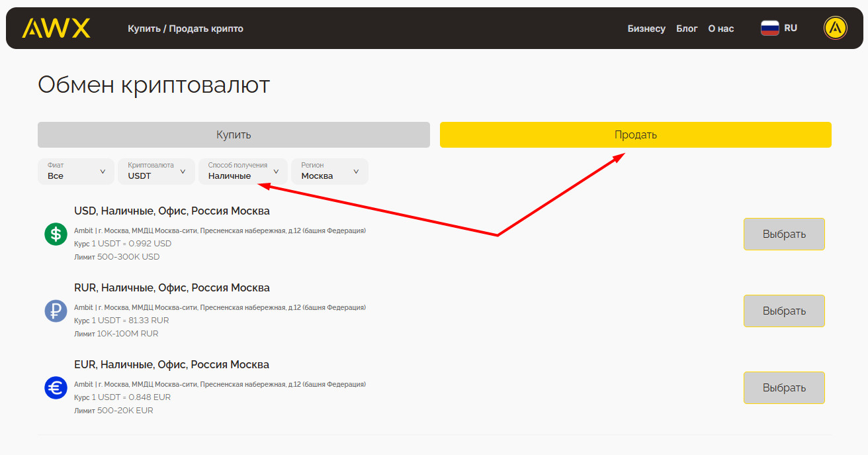Image resolution: width=868 pixels, height=455 pixels.
Task: Switch to the Купить tab
Action: [234, 135]
